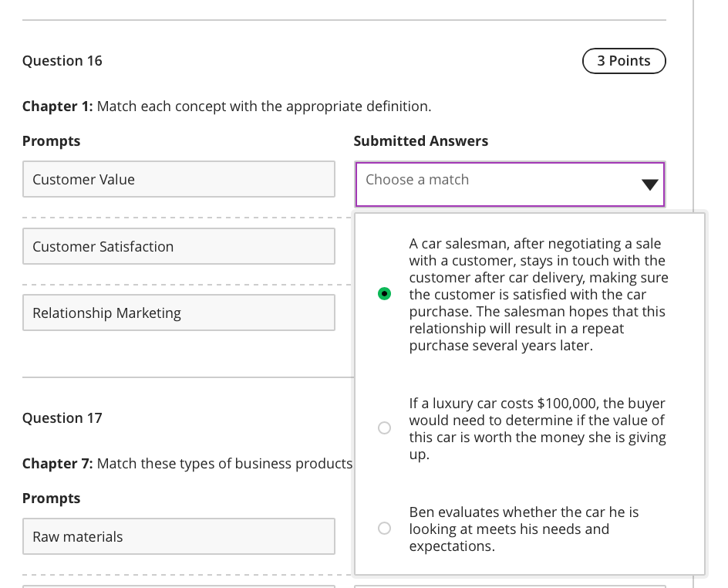The image size is (728, 588).
Task: Click the Prompts header under Question 16
Action: click(x=52, y=141)
